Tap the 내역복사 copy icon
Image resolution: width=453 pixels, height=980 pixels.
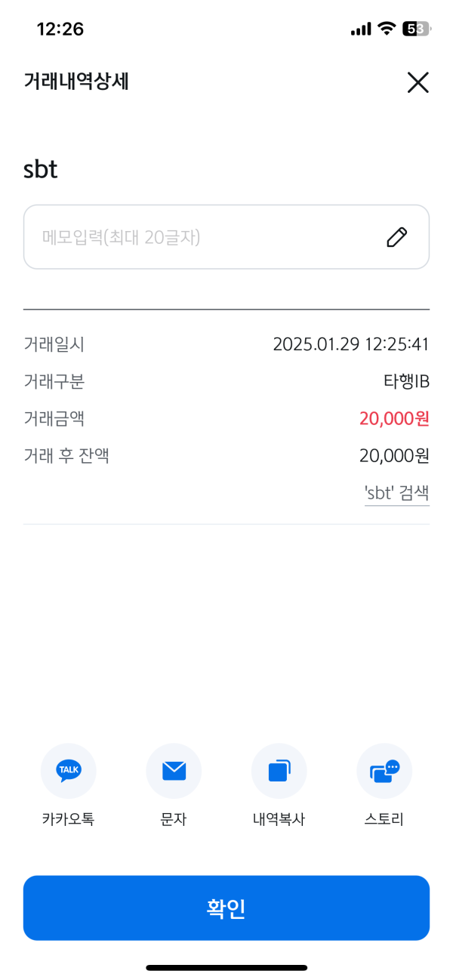279,771
